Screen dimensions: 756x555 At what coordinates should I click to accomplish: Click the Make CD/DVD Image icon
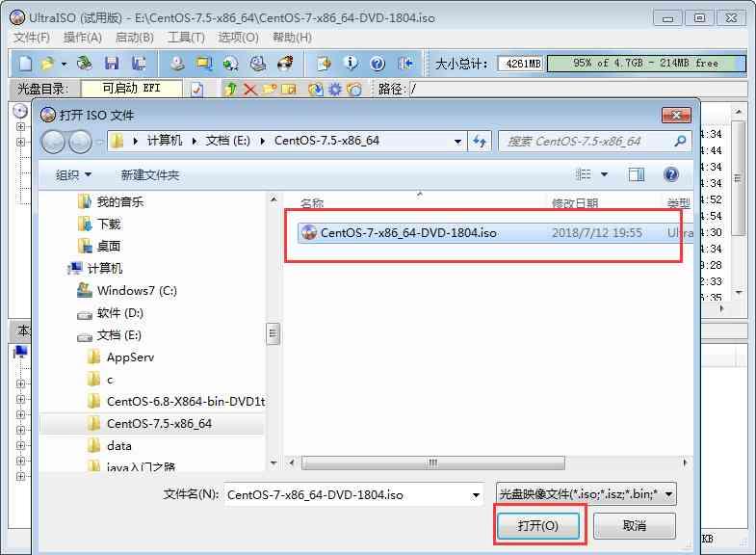point(177,64)
